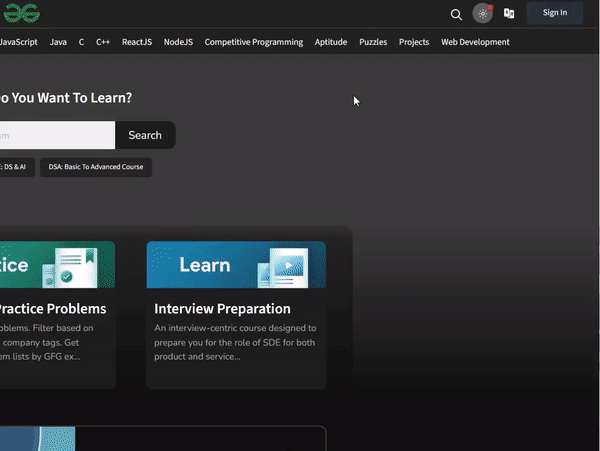600x451 pixels.
Task: Go to Competitive Programming
Action: click(254, 42)
